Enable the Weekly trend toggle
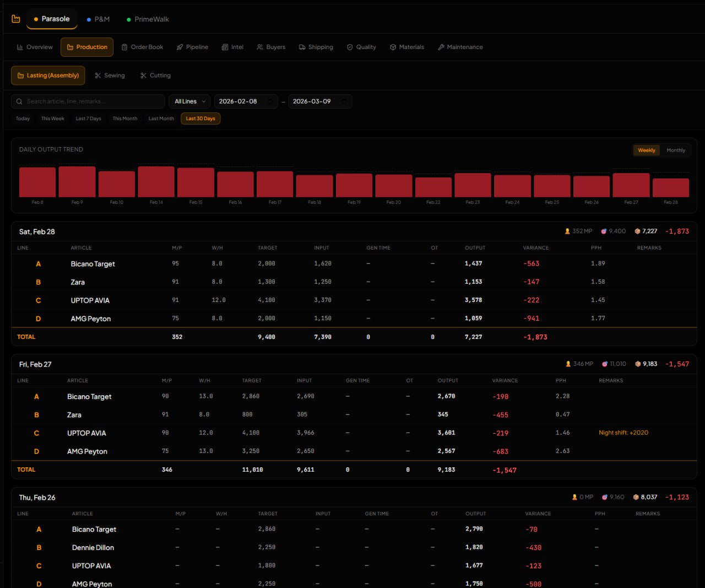 [646, 150]
